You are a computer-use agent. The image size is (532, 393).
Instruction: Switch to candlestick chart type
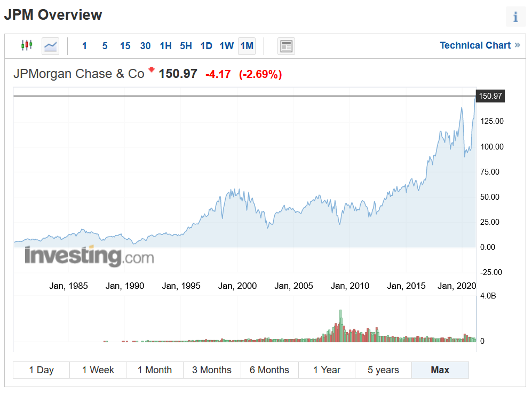tap(27, 45)
